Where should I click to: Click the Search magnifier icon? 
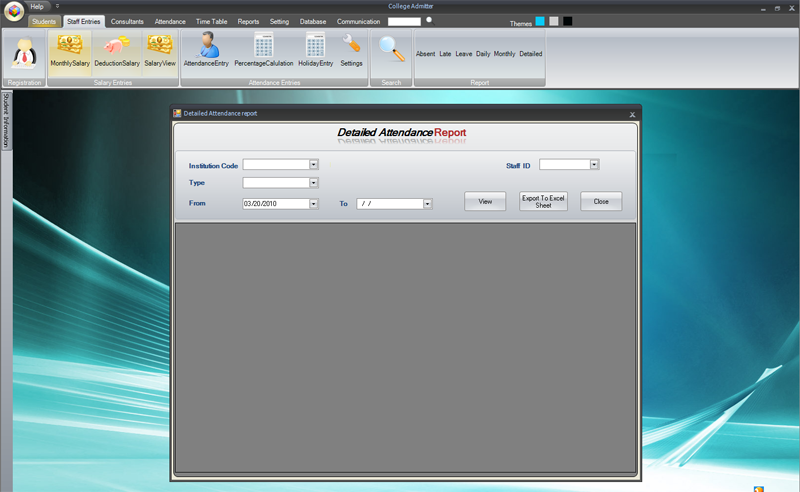391,50
